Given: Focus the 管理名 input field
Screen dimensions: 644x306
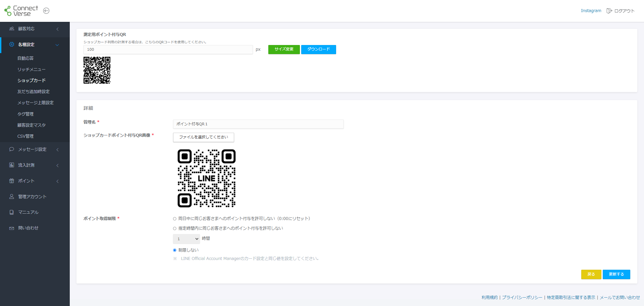Looking at the screenshot, I should click(x=258, y=124).
